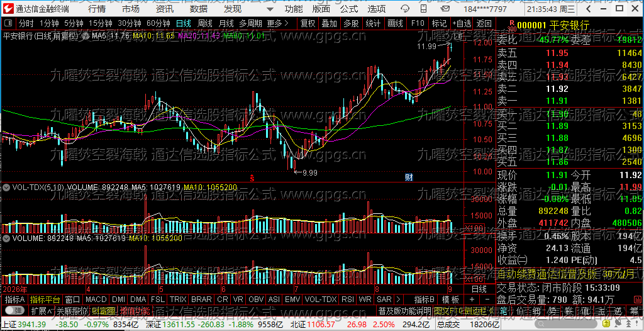Switch to 5分钟 period
The width and height of the screenshot is (644, 331).
pos(74,24)
